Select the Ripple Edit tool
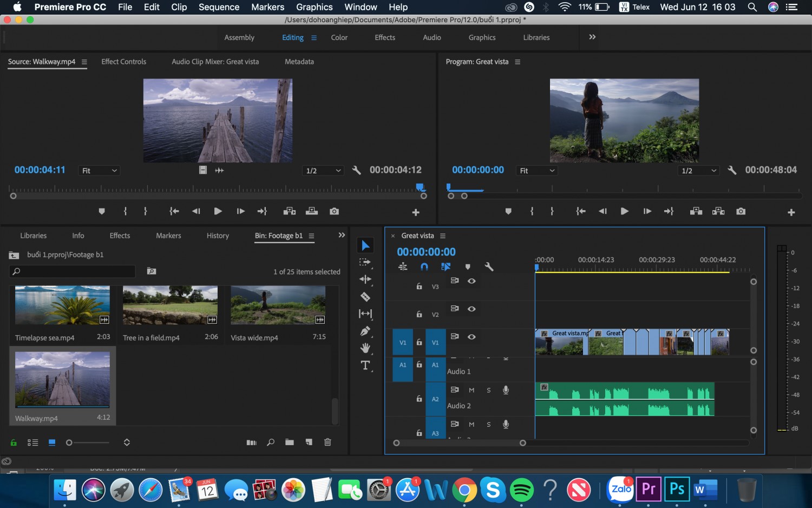The image size is (812, 508). click(x=365, y=279)
